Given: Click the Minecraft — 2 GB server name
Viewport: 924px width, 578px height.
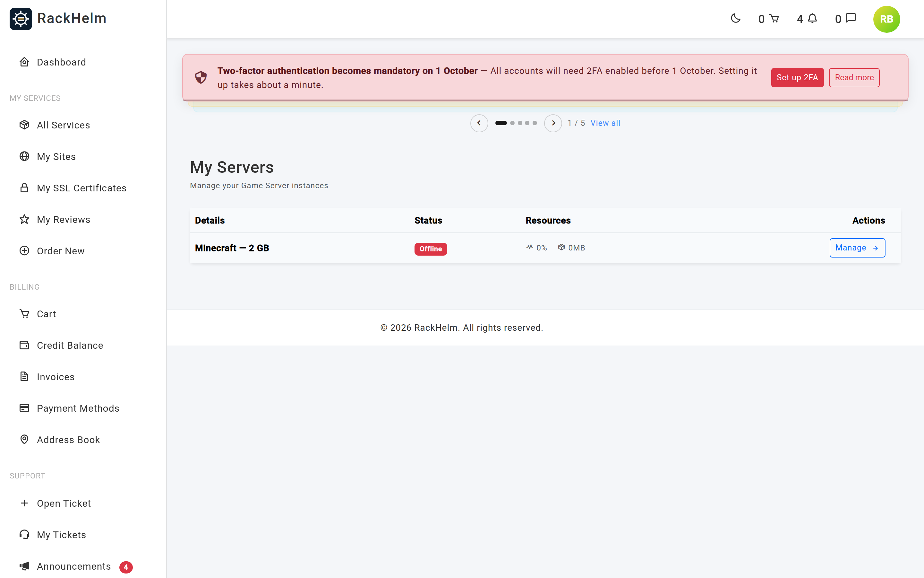Looking at the screenshot, I should click(232, 248).
